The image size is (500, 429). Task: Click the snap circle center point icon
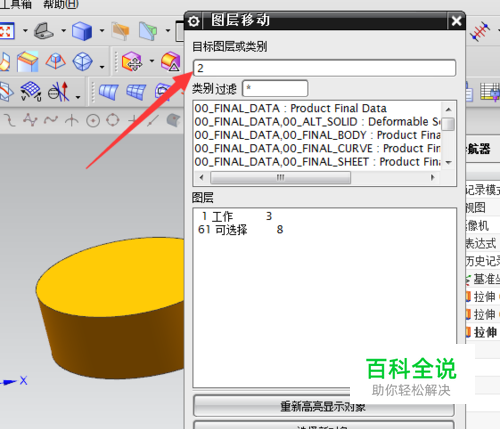[x=93, y=121]
